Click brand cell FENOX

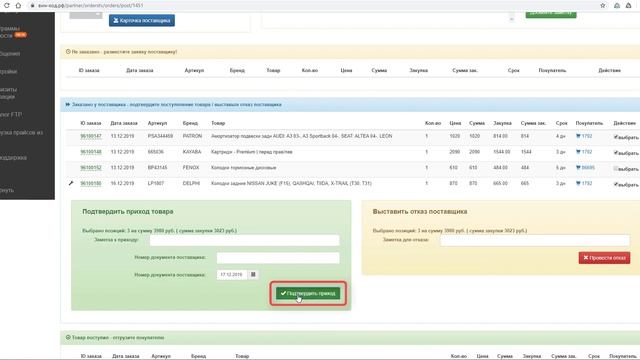coord(191,167)
